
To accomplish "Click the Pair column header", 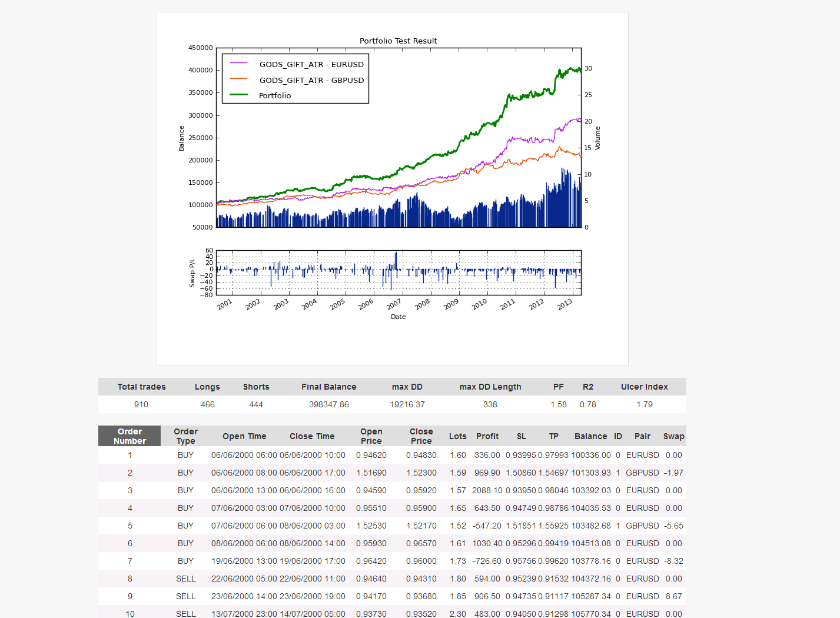I will point(642,436).
